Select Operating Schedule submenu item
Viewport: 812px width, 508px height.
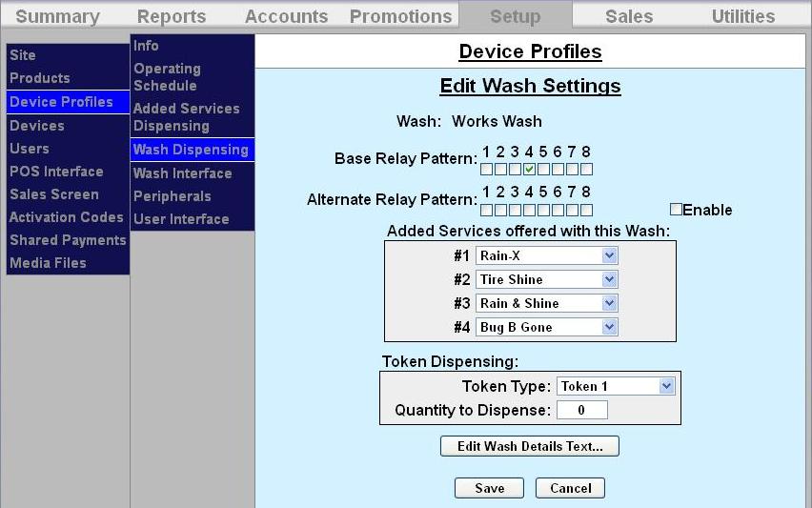167,77
